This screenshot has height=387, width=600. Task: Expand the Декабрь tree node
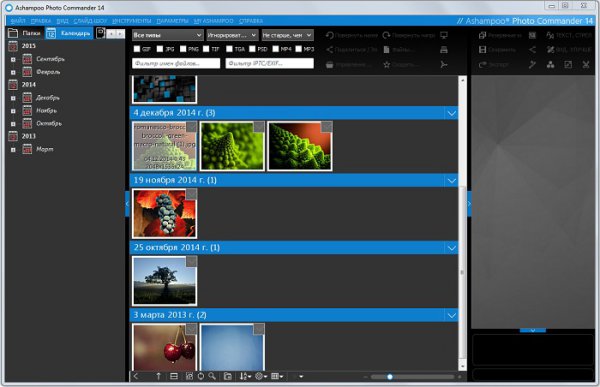(13, 98)
